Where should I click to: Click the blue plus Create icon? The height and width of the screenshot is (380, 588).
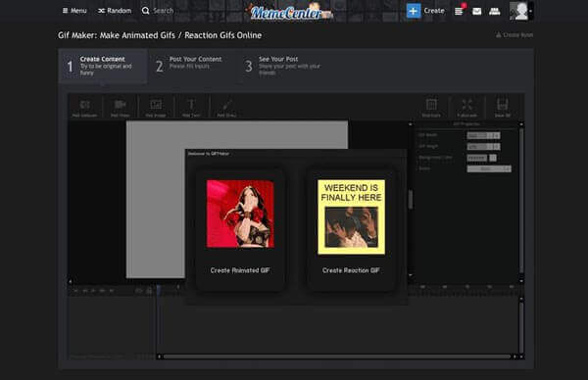[414, 11]
